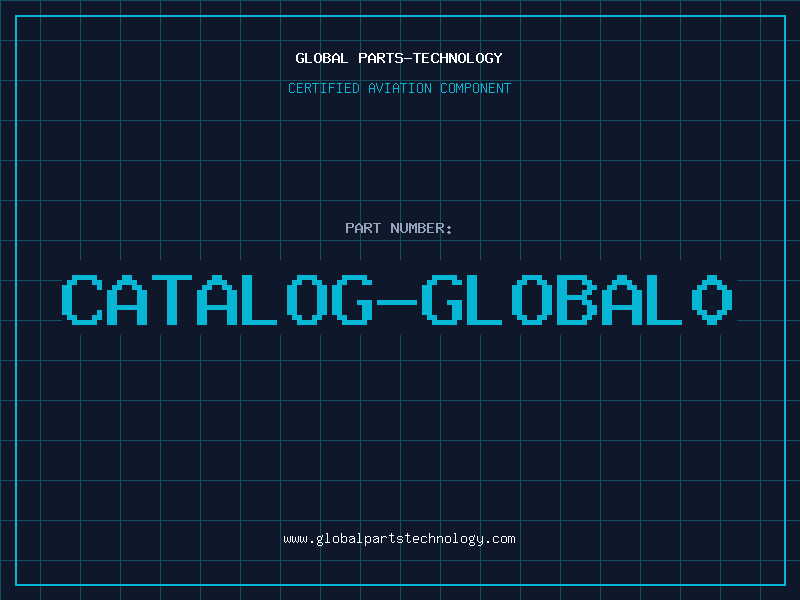Image resolution: width=800 pixels, height=600 pixels.
Task: Click the hyphen in the large part number
Action: coord(399,300)
